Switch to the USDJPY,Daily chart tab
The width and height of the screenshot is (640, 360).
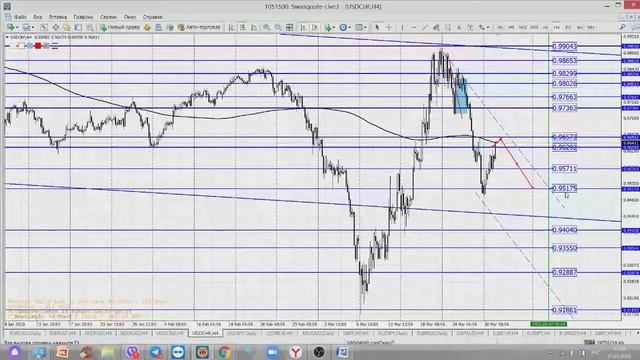pyautogui.click(x=241, y=333)
